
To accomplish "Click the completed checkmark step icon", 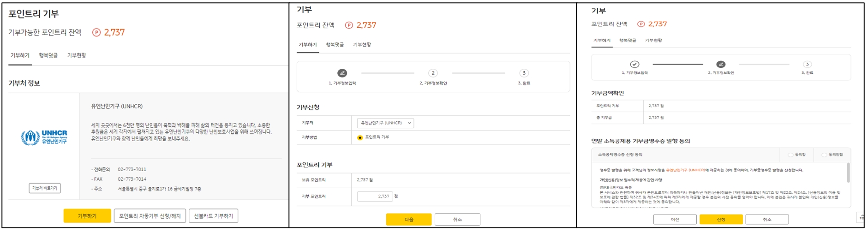I will click(x=635, y=65).
